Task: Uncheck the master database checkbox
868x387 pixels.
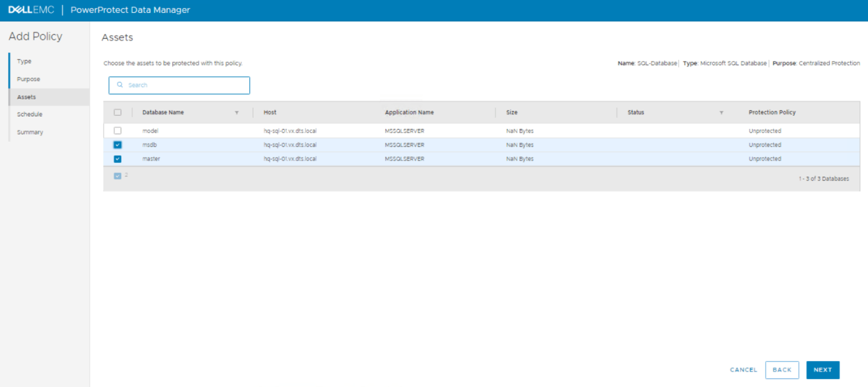Action: click(x=118, y=159)
